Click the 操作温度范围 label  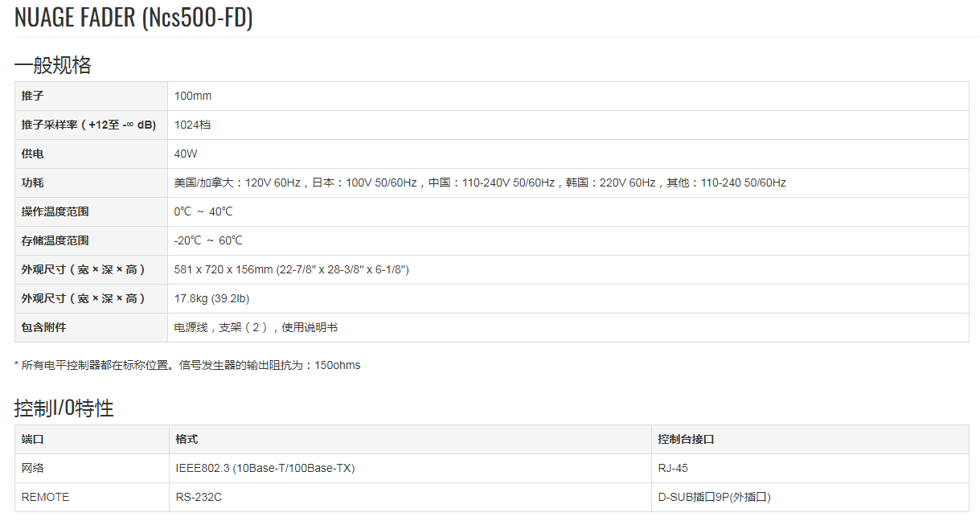[x=55, y=211]
